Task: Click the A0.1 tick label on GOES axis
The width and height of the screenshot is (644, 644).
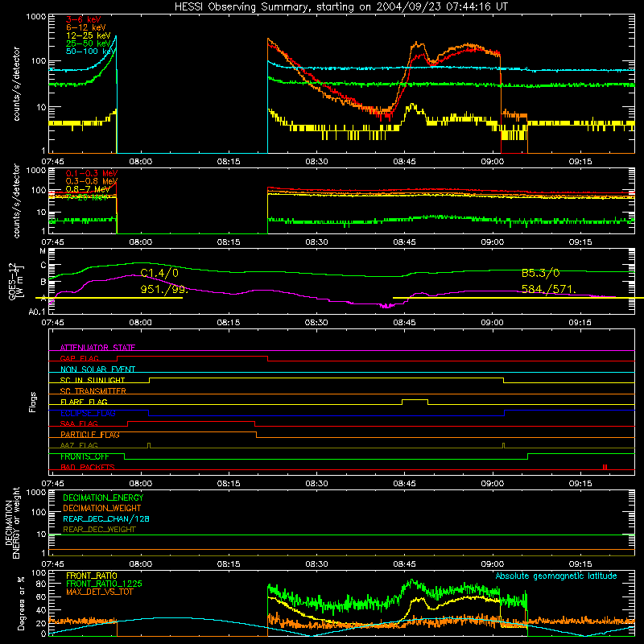Action: coord(37,312)
